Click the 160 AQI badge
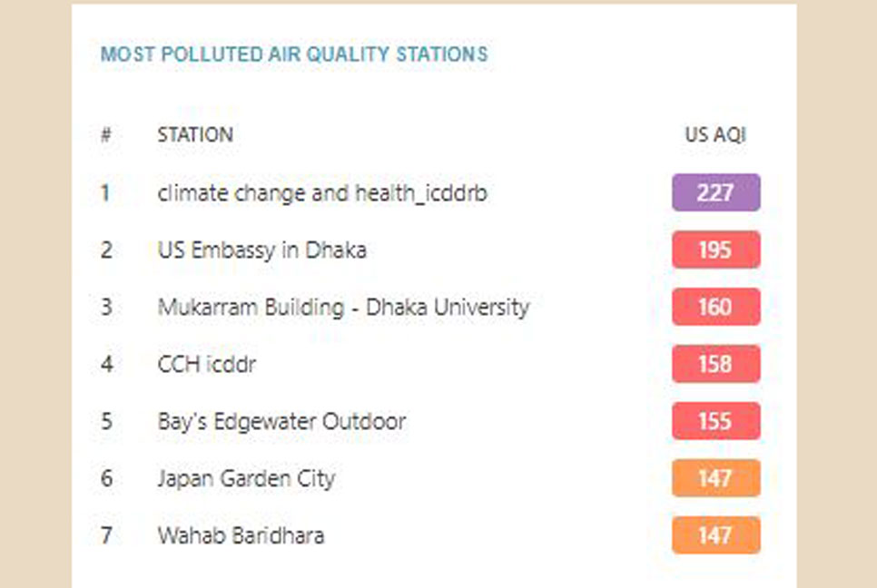This screenshot has height=588, width=877. (716, 307)
